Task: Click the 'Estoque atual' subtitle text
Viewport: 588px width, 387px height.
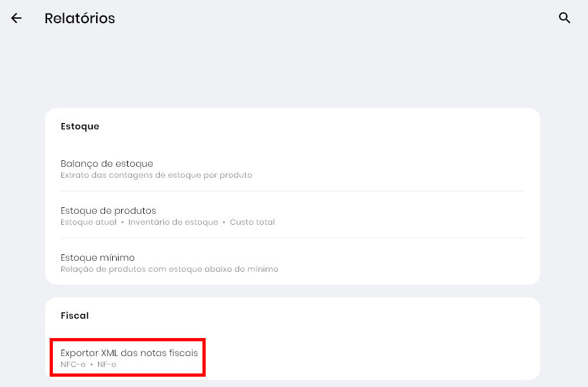Action: 88,222
